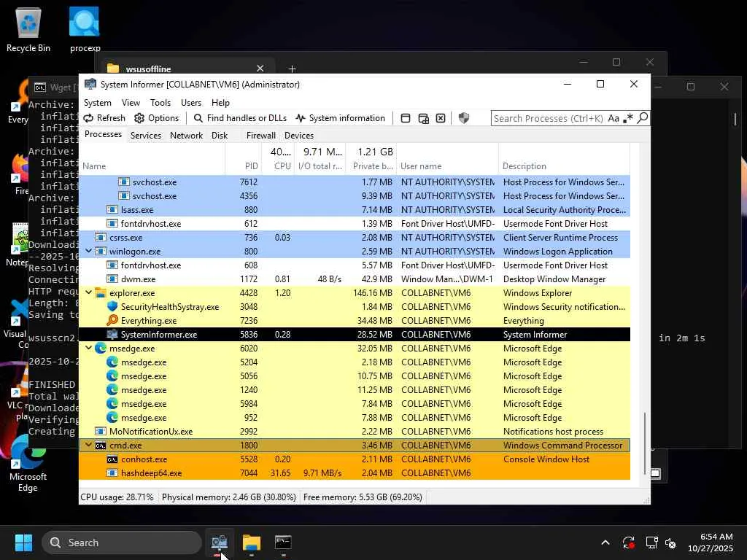
Task: Open Find handles or DLLs
Action: coord(241,118)
